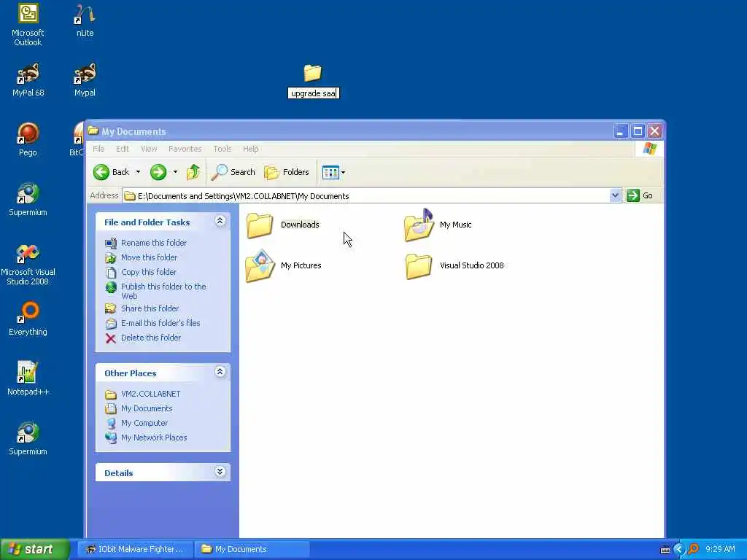This screenshot has height=560, width=747.
Task: Switch to IObit Malware Fighter taskbar item
Action: 135,549
